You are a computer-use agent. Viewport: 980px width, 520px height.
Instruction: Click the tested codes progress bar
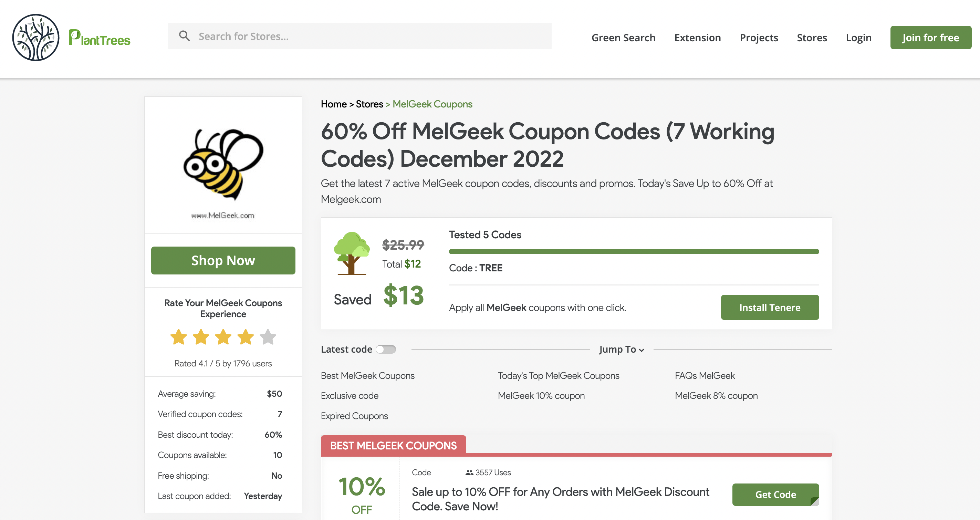tap(634, 251)
